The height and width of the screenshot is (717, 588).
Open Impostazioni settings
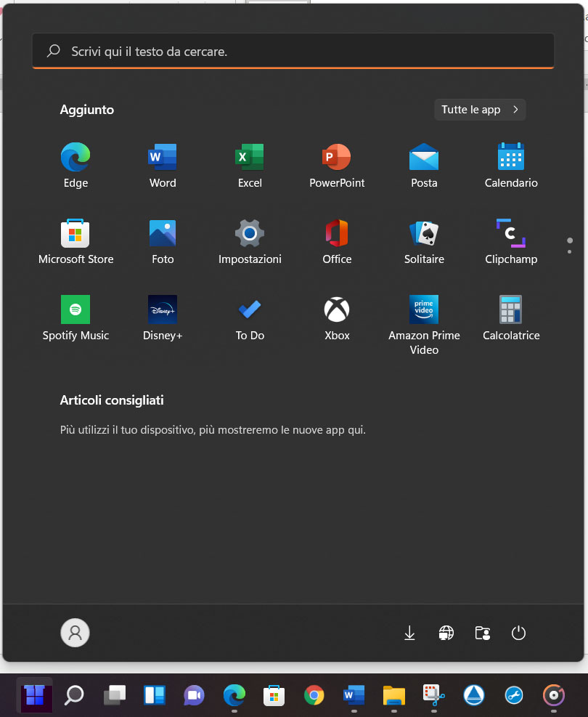click(x=250, y=242)
